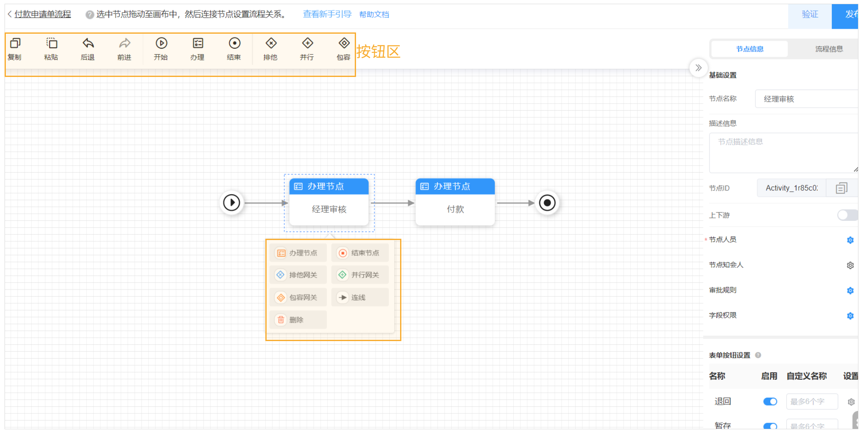Click the 复制 copy toolbar icon

tap(15, 44)
